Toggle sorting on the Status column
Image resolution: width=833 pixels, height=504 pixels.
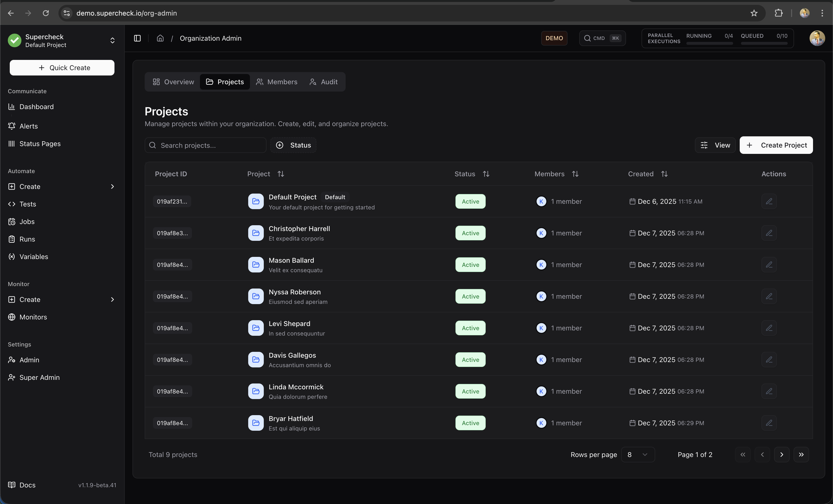click(486, 174)
